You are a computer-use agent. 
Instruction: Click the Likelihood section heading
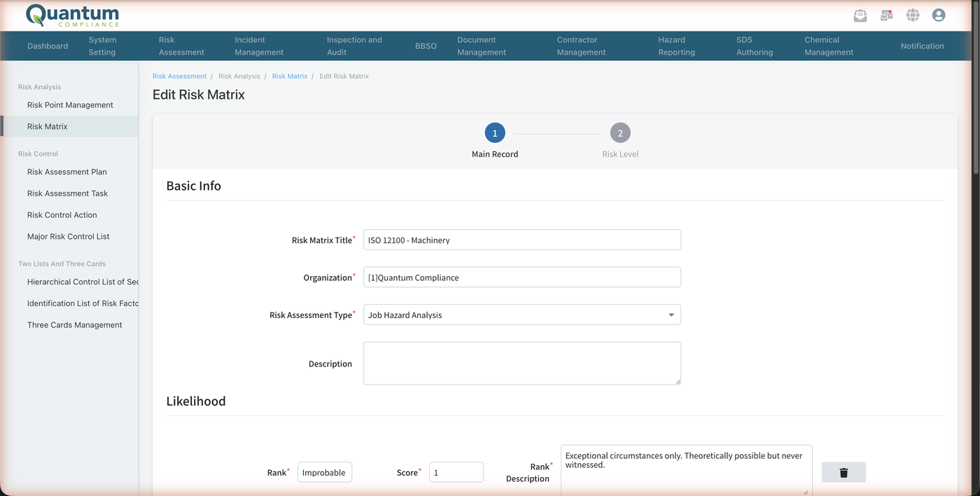click(196, 401)
